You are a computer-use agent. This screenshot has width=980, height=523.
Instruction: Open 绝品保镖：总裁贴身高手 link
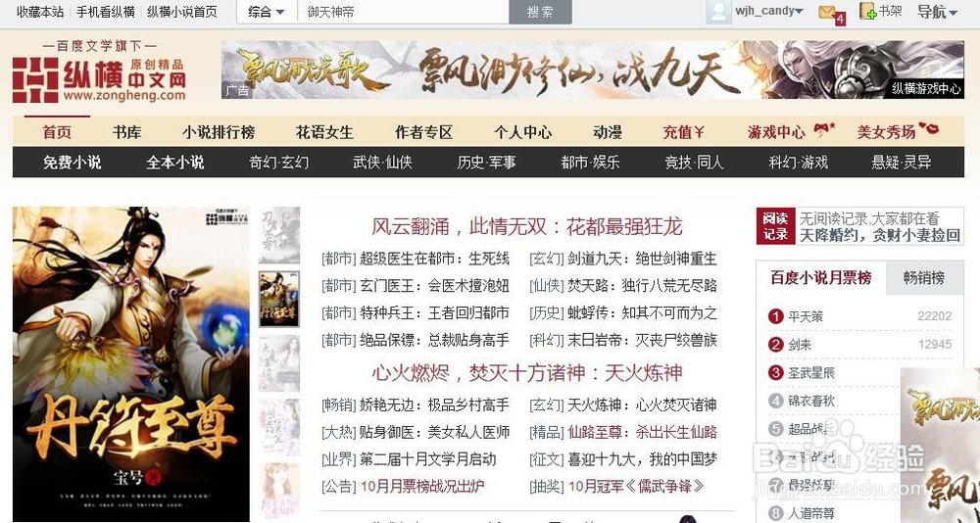click(x=434, y=340)
